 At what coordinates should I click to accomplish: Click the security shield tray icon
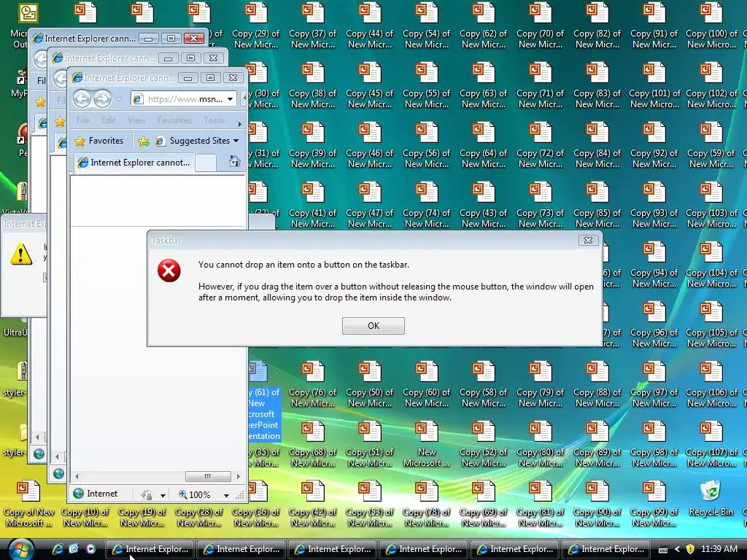click(x=690, y=549)
